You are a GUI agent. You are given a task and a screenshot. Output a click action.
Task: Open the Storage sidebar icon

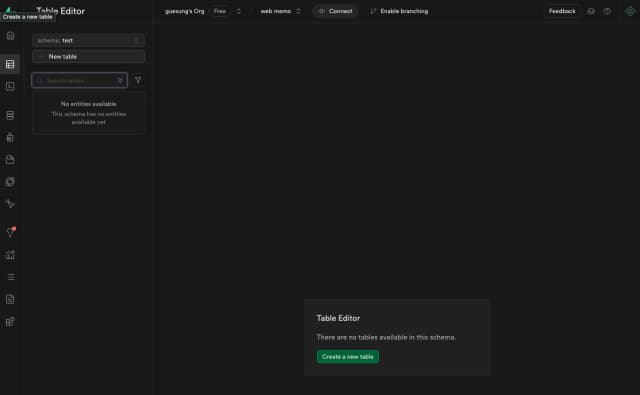click(10, 160)
